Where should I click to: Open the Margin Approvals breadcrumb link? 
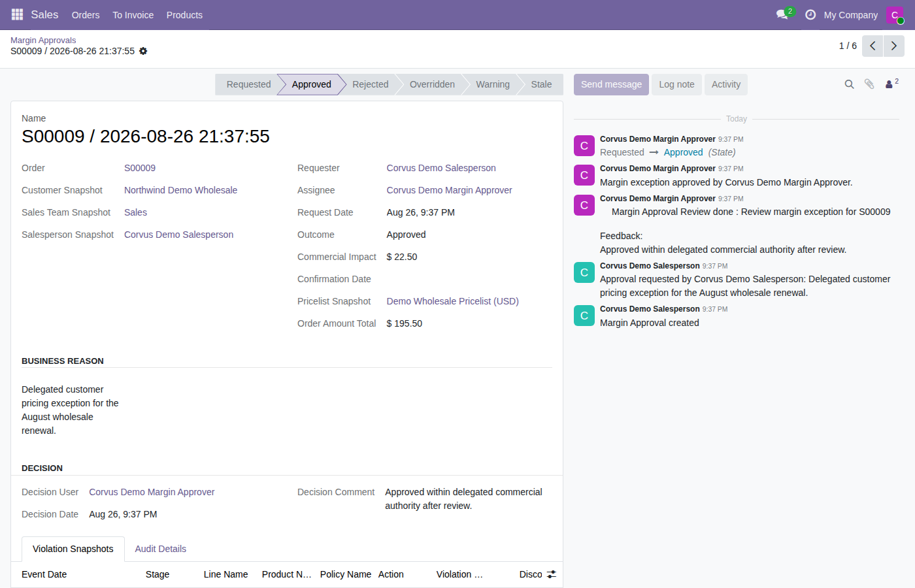[43, 41]
